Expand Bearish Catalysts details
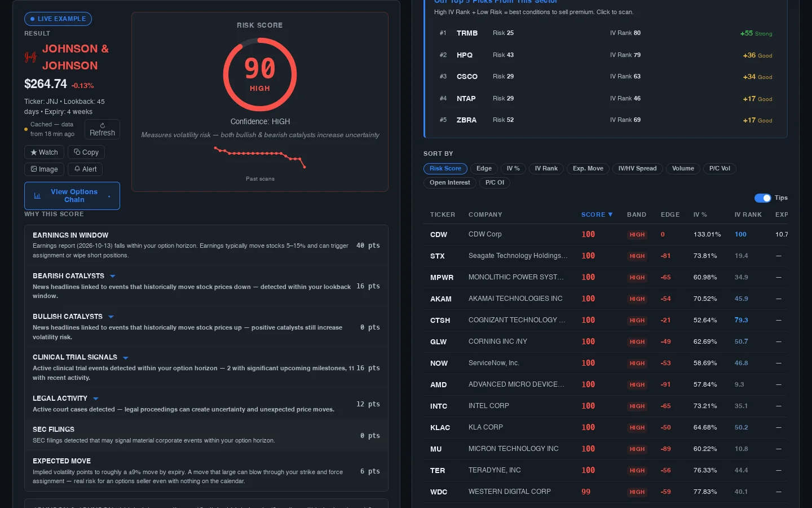 coord(112,276)
